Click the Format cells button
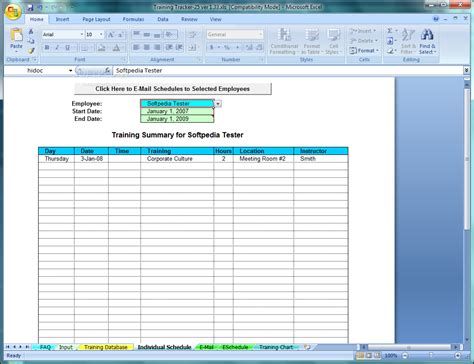Screen dimensions: 474x364 364,51
